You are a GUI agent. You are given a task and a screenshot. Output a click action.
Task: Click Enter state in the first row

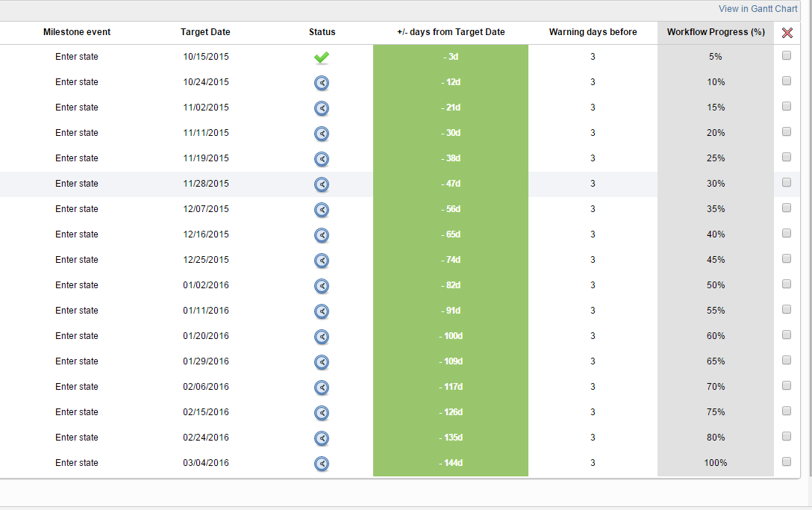point(77,57)
